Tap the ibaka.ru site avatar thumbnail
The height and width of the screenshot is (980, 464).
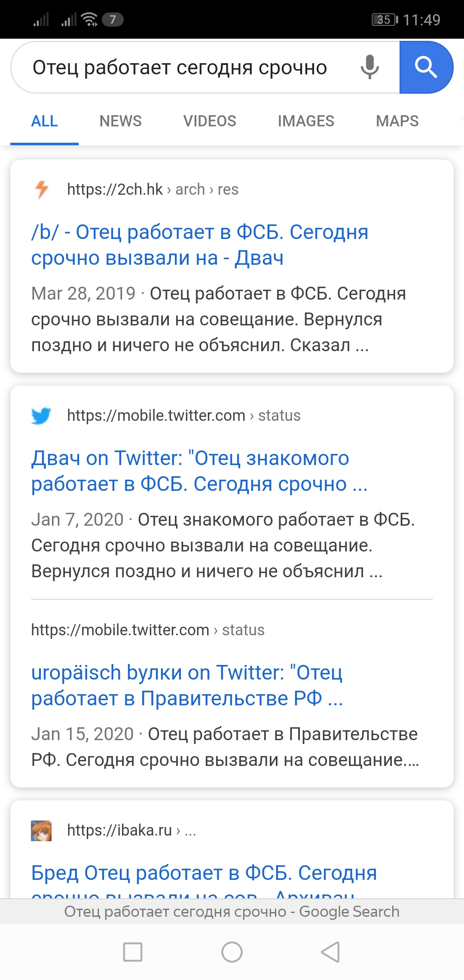click(41, 830)
